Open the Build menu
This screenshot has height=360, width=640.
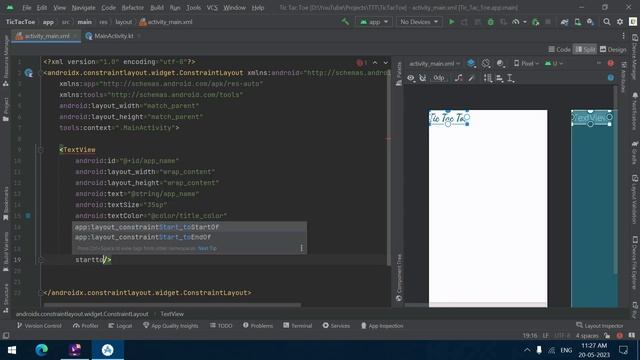157,7
